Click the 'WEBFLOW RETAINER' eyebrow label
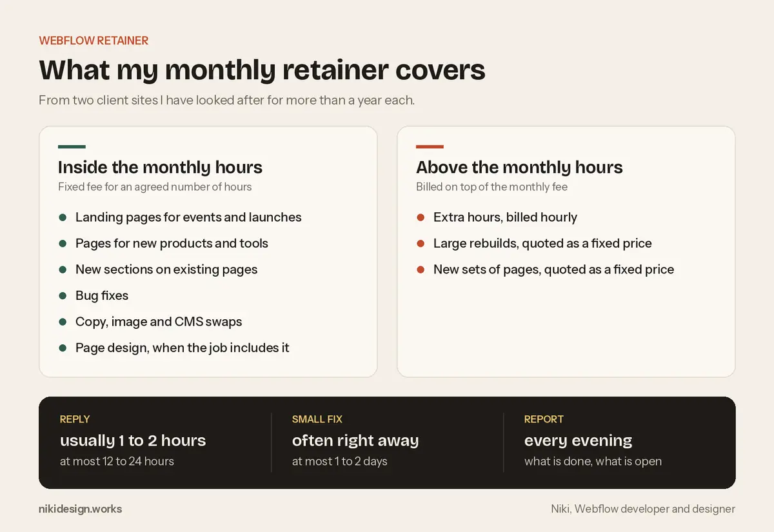The image size is (774, 532). pyautogui.click(x=94, y=41)
